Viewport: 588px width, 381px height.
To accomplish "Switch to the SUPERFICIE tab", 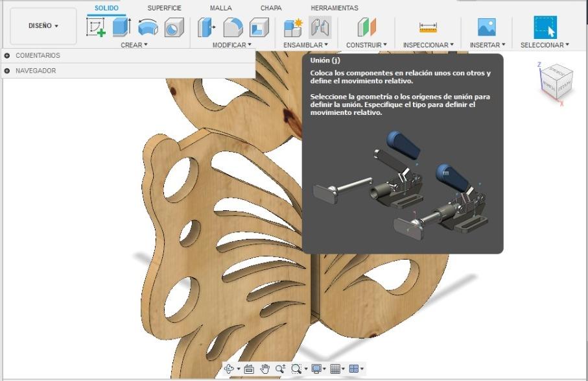I will (x=164, y=8).
